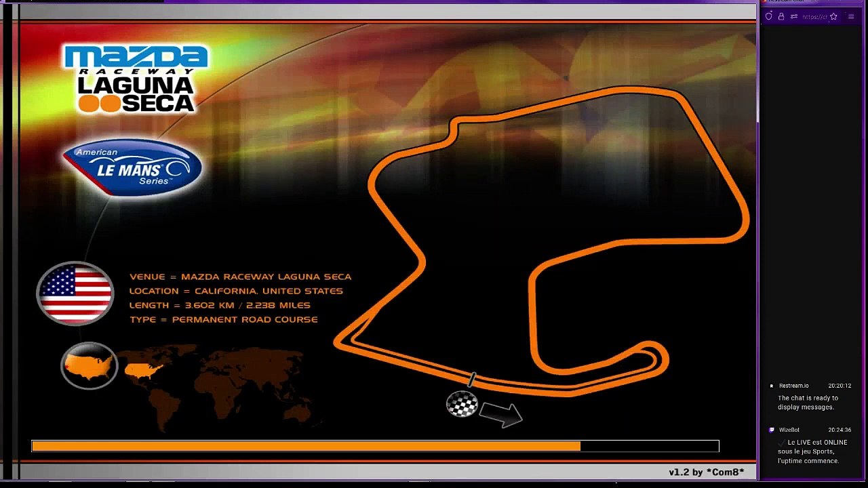Click the "v1.2 by *Com8*" version text
The width and height of the screenshot is (868, 488).
coord(707,472)
